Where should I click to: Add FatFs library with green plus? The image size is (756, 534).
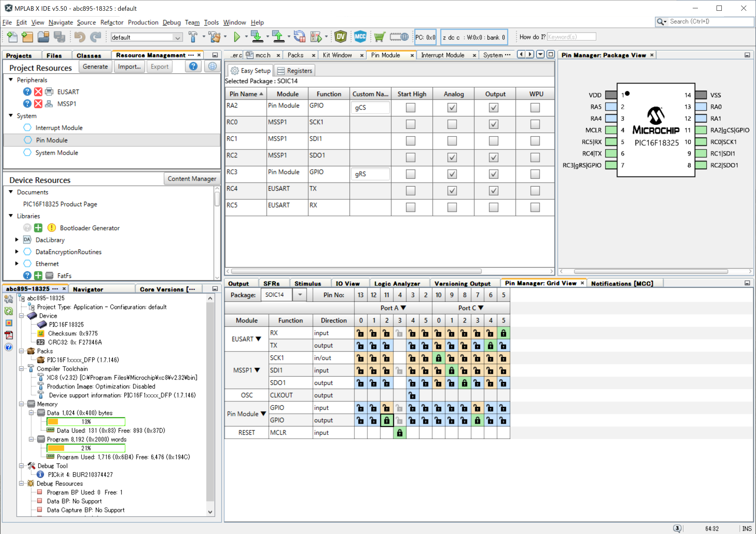pyautogui.click(x=38, y=275)
